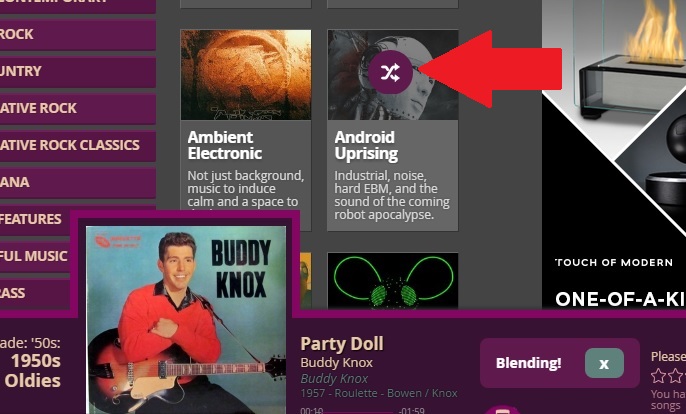Open the italic Buddy Knox album link
686x414 pixels.
(334, 379)
